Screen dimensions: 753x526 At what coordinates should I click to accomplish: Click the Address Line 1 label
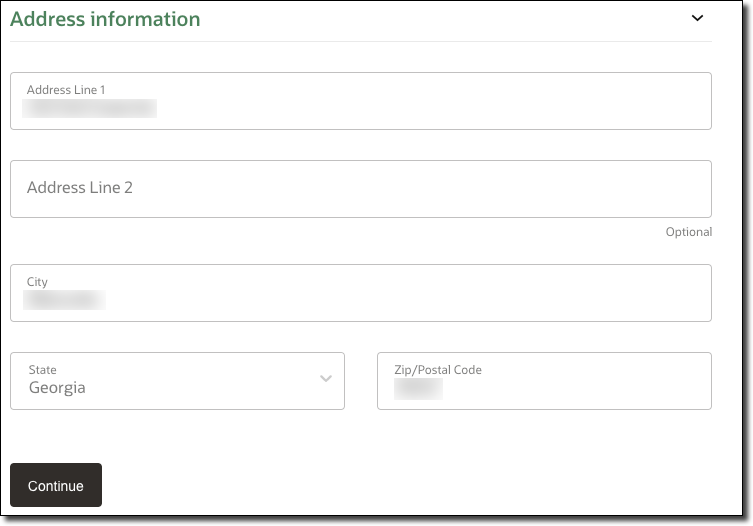66,90
